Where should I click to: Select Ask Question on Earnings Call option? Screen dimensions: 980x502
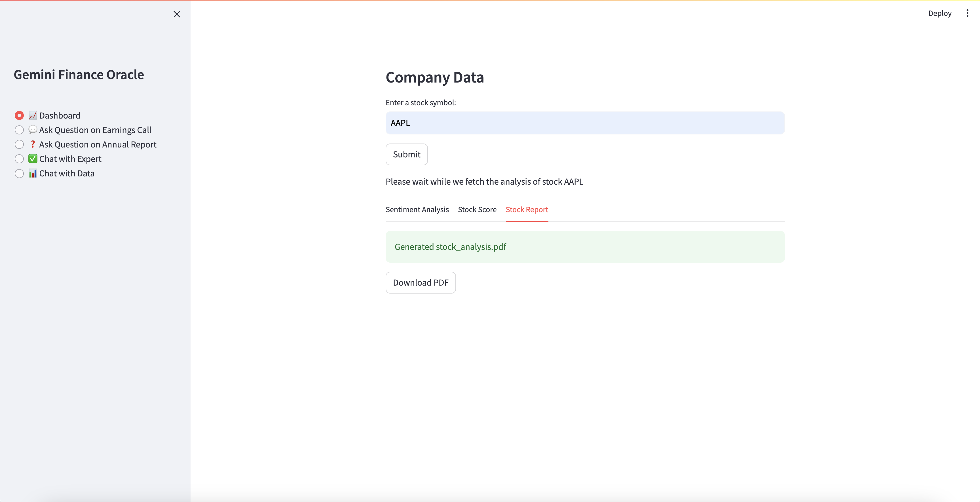pos(19,130)
